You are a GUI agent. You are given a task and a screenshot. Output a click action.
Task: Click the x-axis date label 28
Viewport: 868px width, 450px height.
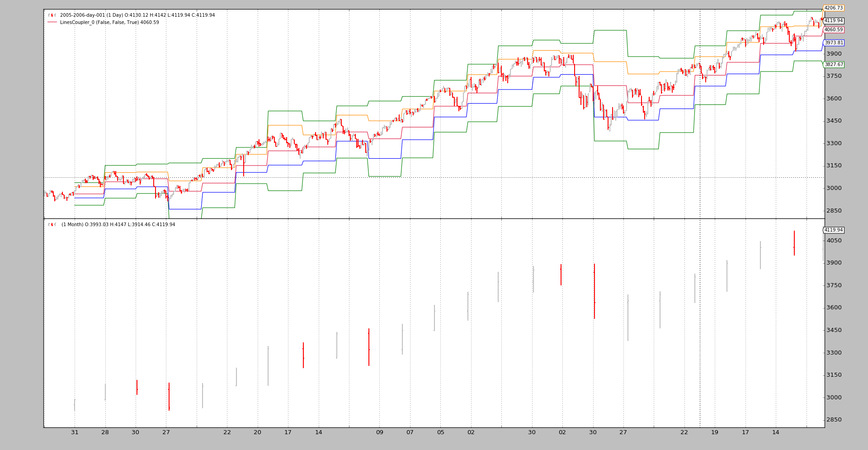105,432
